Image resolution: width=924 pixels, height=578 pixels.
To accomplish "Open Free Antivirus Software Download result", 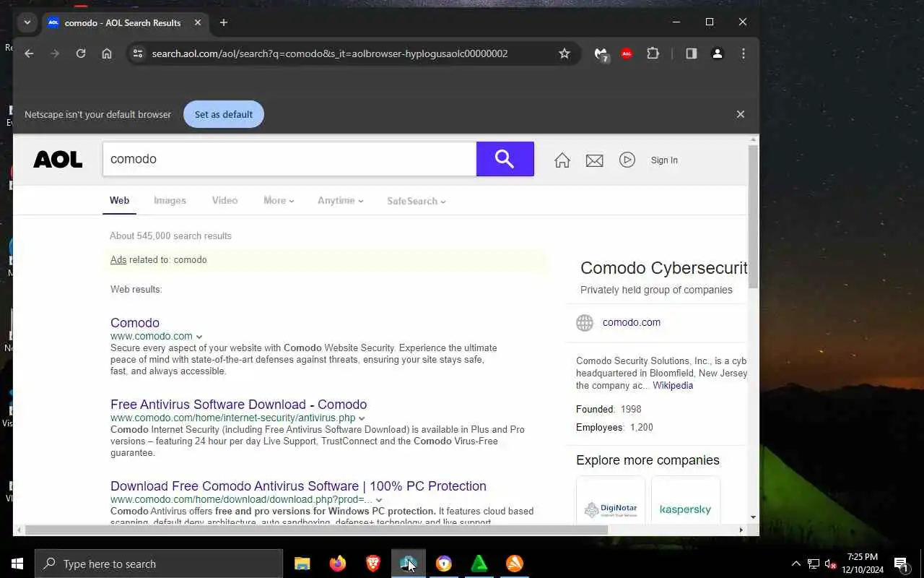I will [x=239, y=405].
